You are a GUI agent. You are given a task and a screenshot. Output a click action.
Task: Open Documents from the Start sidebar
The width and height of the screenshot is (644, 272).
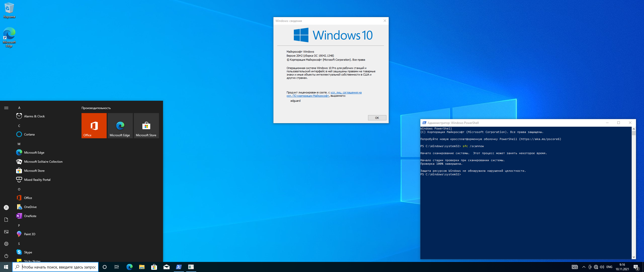tap(6, 220)
